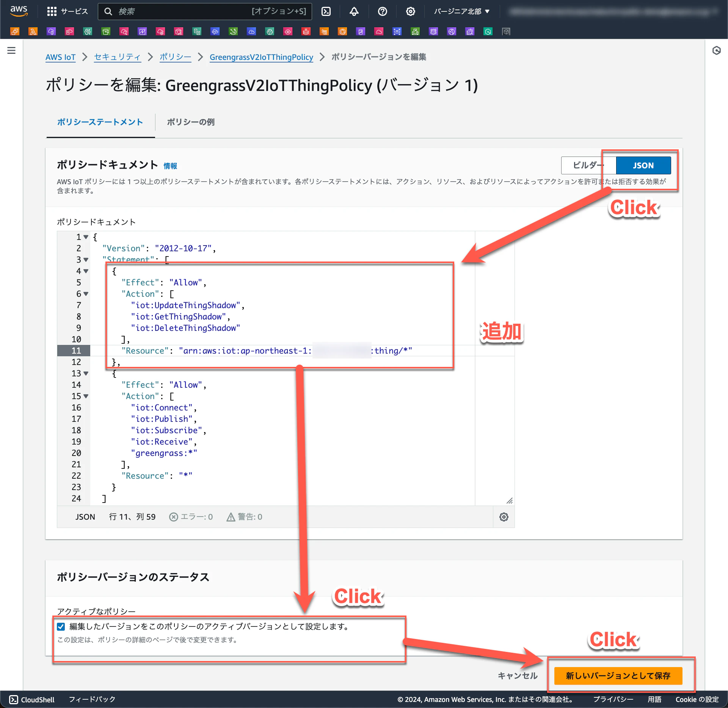
Task: Open the green S3 bucket favorite
Action: 106,31
